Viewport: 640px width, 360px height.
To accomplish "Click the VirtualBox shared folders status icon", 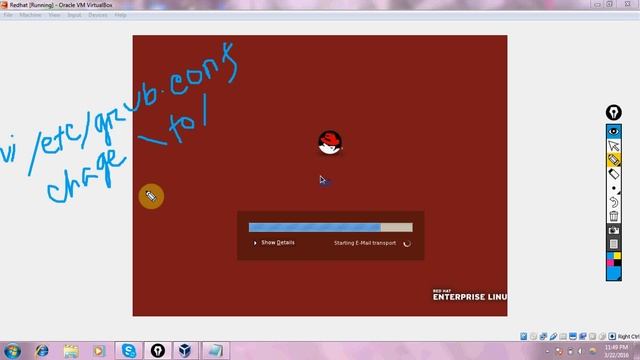I will 563,336.
